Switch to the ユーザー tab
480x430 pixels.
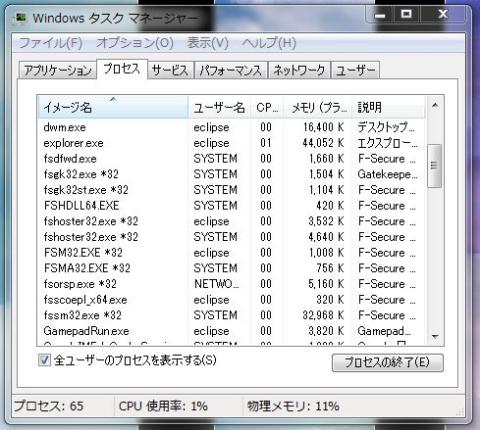tap(355, 70)
